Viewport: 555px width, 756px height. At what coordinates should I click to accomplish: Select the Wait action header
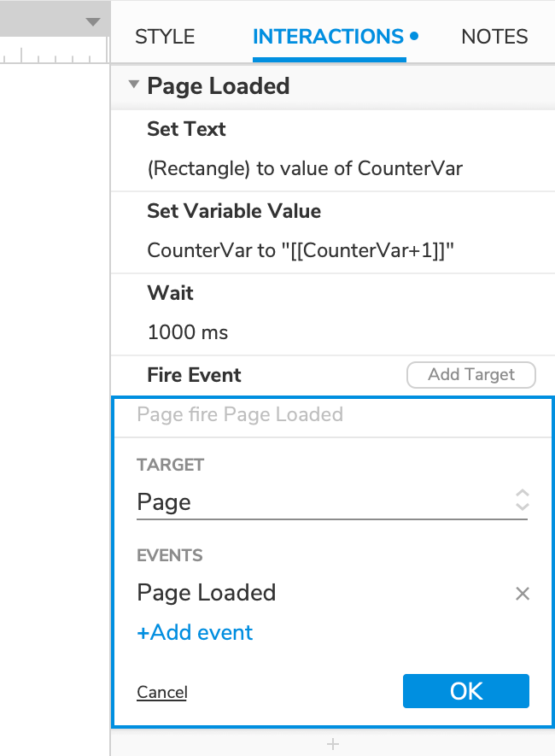click(x=171, y=293)
